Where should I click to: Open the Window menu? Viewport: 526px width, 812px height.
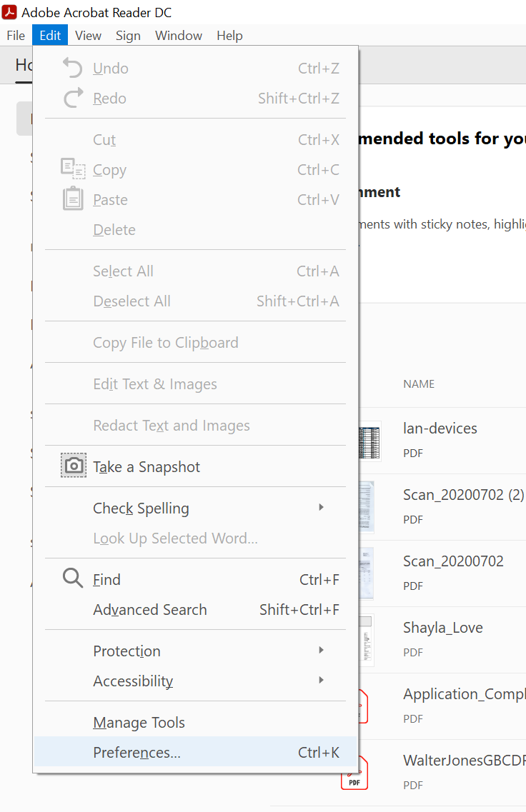click(x=178, y=35)
